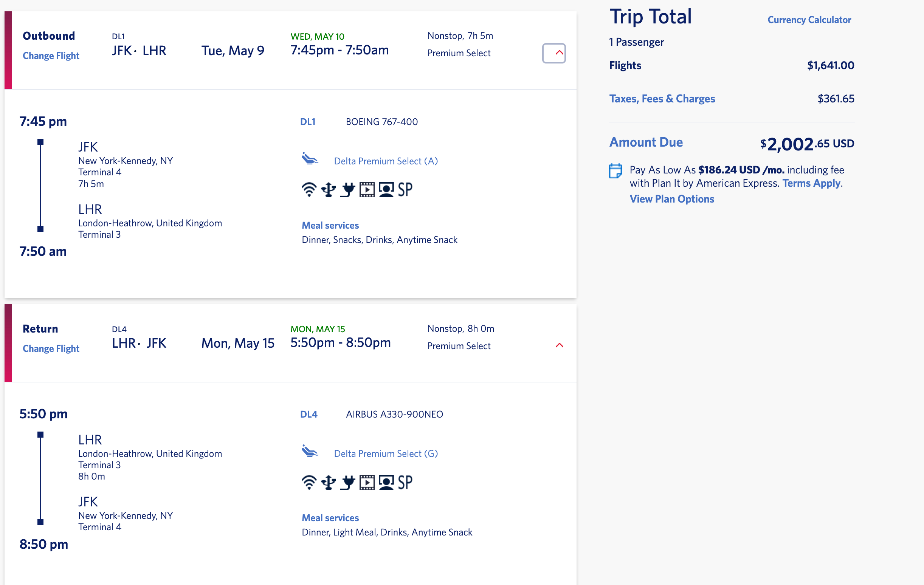The image size is (924, 585).
Task: Click the return flight Wi-Fi amenity icon
Action: point(309,483)
